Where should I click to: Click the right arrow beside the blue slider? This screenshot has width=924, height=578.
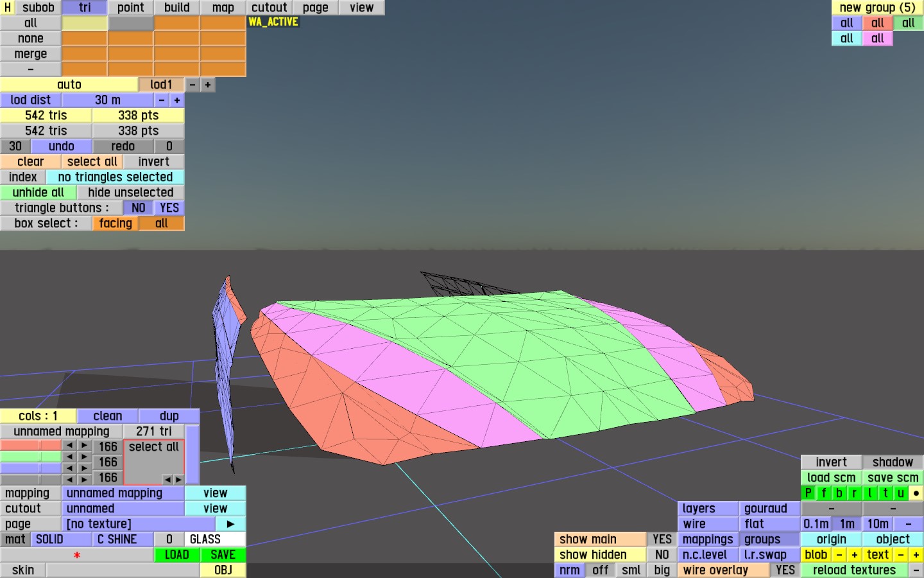85,468
